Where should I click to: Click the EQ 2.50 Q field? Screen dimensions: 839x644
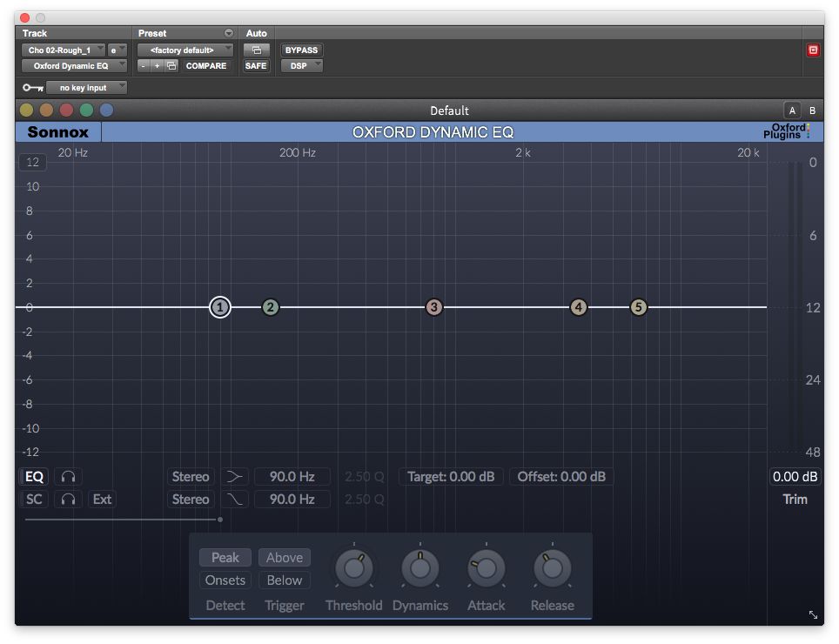(364, 477)
